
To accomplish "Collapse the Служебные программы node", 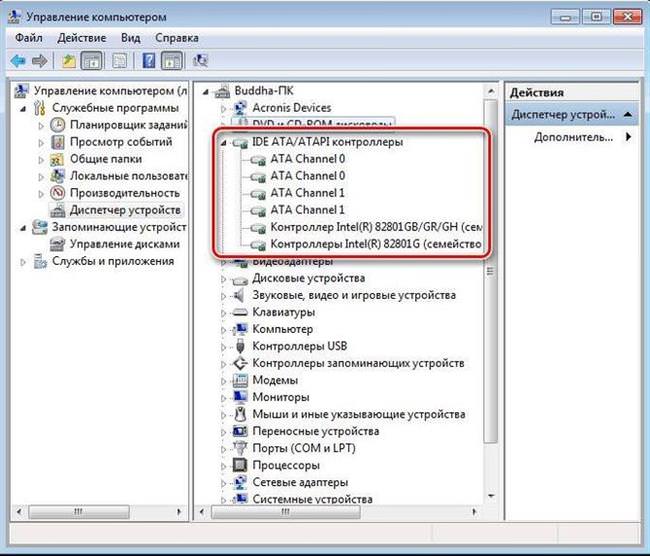I will point(23,109).
